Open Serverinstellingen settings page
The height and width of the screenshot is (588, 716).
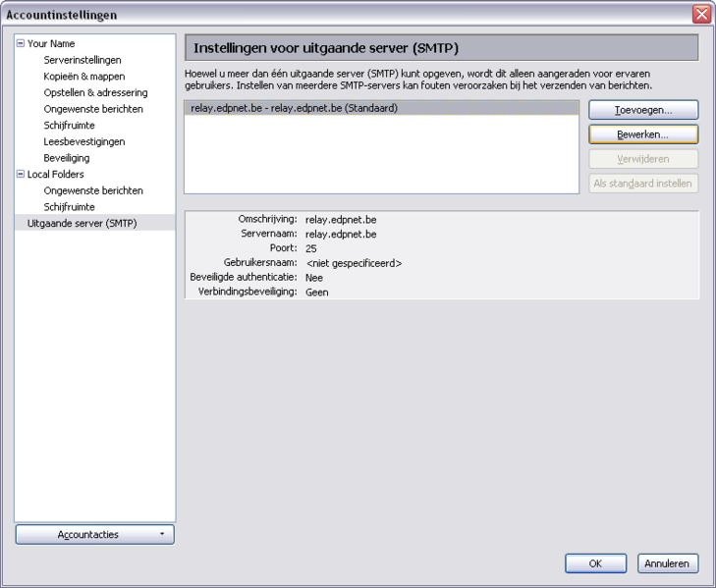(83, 60)
